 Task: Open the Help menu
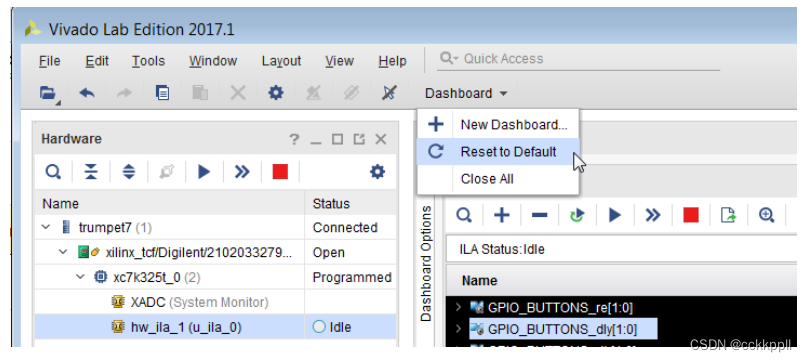[392, 61]
